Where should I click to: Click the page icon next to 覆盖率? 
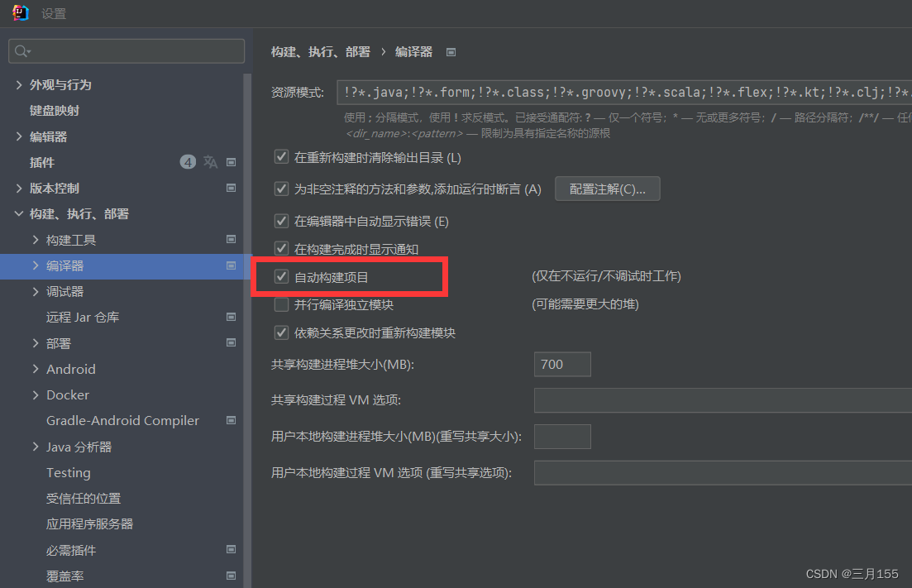click(232, 576)
